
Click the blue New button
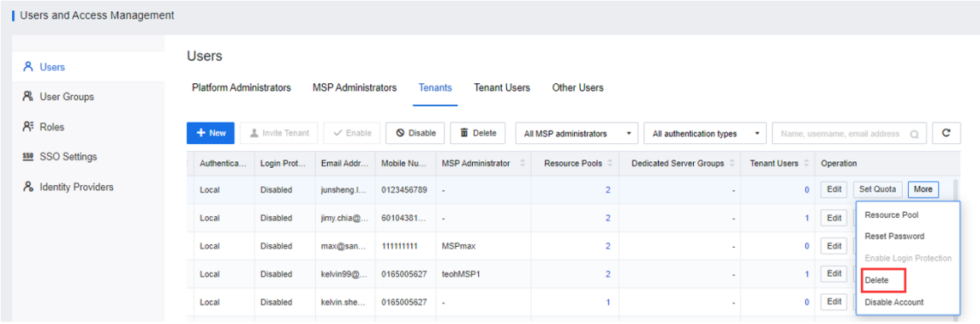point(211,133)
